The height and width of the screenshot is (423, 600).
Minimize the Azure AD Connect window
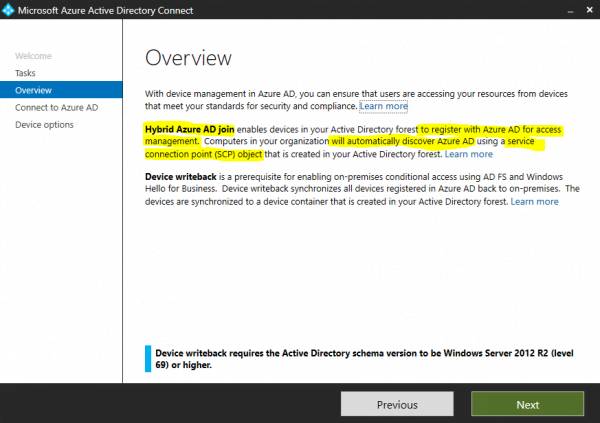pos(570,11)
